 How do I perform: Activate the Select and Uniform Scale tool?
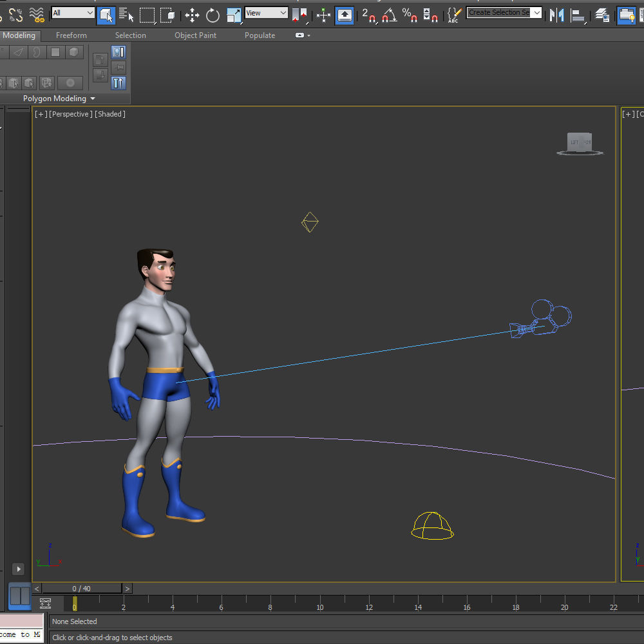click(x=234, y=15)
